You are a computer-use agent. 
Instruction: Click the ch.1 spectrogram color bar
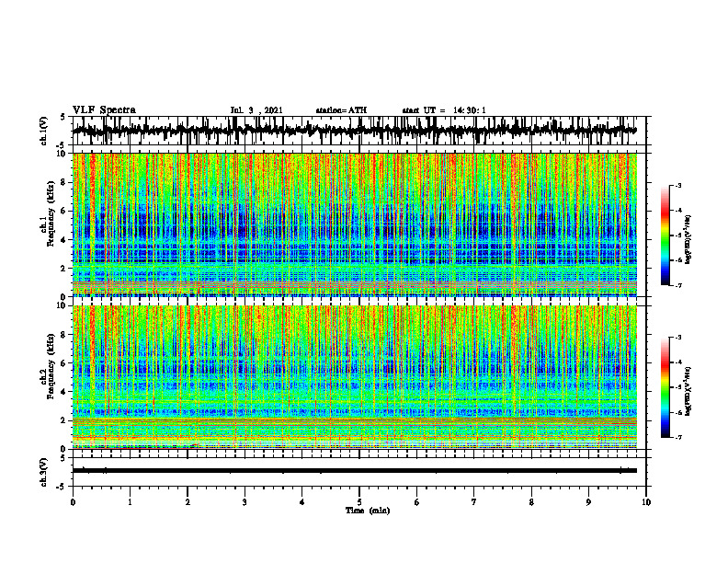pos(665,236)
